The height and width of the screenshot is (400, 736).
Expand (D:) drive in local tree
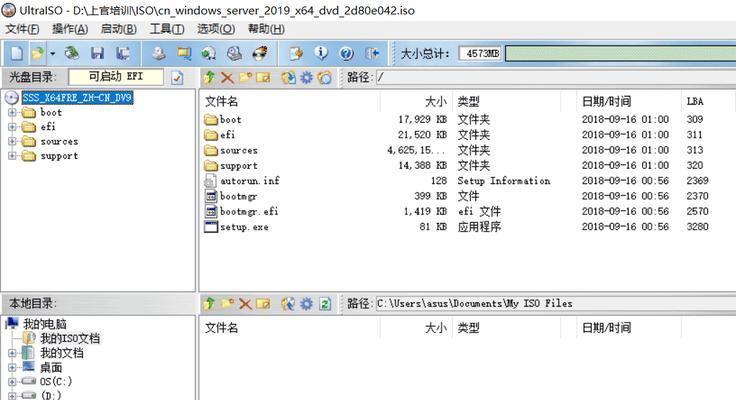coord(12,395)
